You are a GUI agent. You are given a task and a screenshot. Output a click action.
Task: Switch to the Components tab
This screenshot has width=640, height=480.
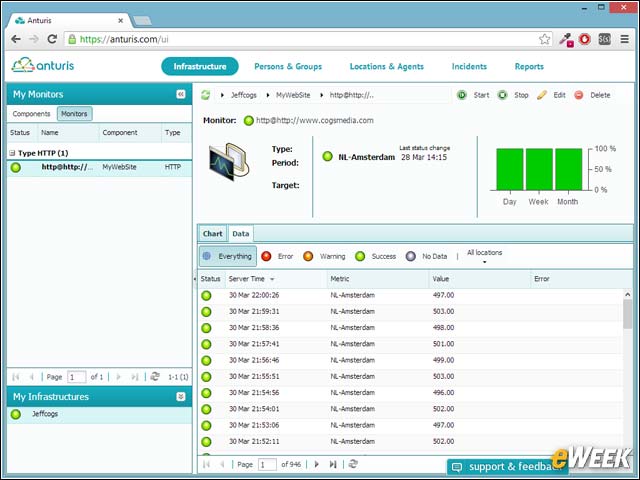31,114
